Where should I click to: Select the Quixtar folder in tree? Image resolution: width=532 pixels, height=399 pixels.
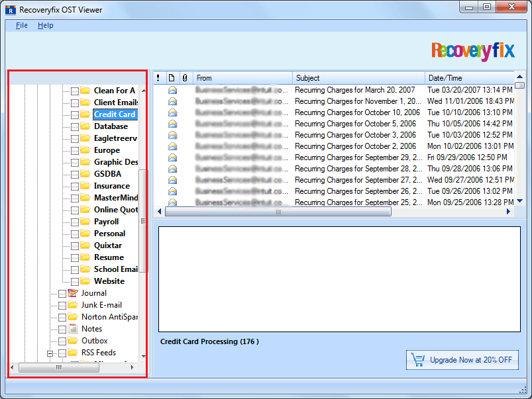coord(108,245)
